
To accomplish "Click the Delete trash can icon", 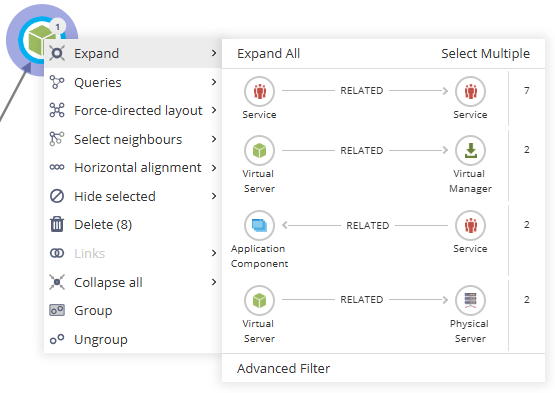I will 57,224.
